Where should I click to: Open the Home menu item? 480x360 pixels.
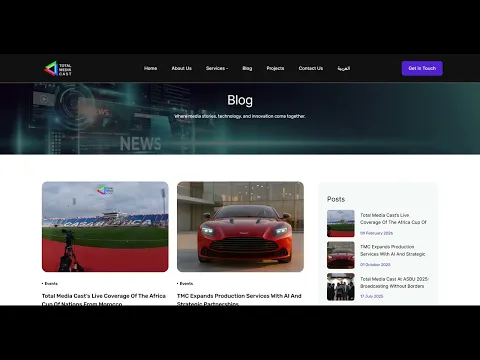pyautogui.click(x=150, y=68)
